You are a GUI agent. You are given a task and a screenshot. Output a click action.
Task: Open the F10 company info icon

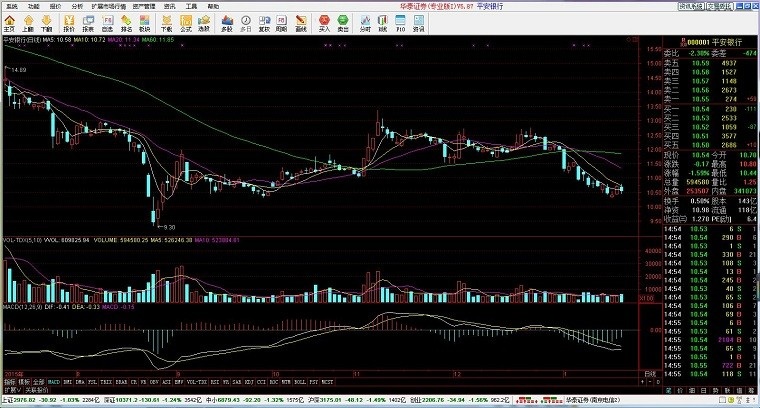[400, 23]
